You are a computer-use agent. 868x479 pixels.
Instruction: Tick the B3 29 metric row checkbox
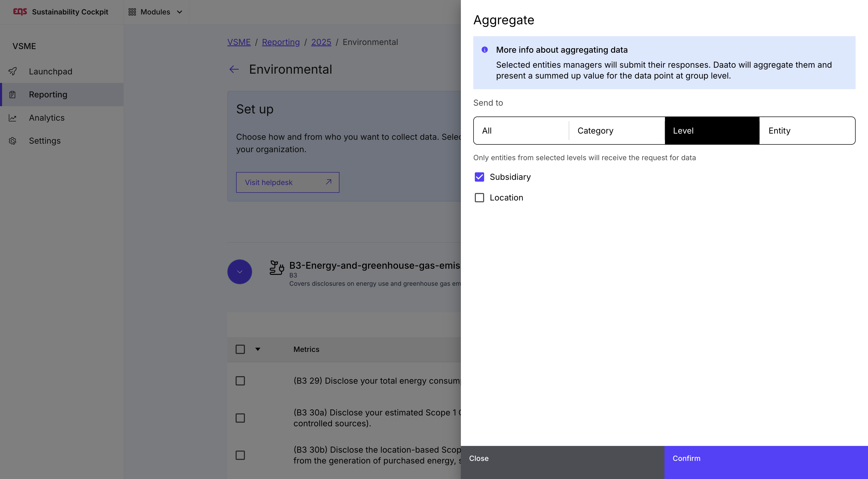240,381
